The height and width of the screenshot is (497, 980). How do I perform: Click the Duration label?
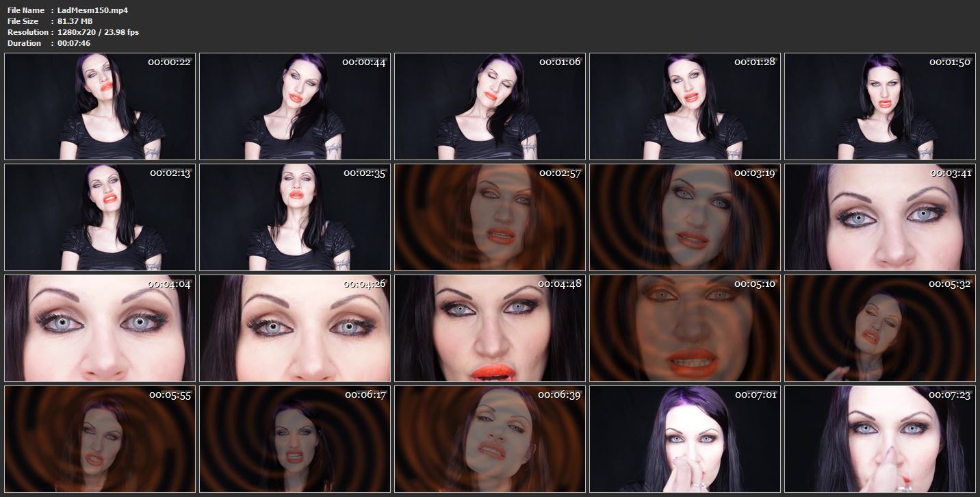[25, 43]
